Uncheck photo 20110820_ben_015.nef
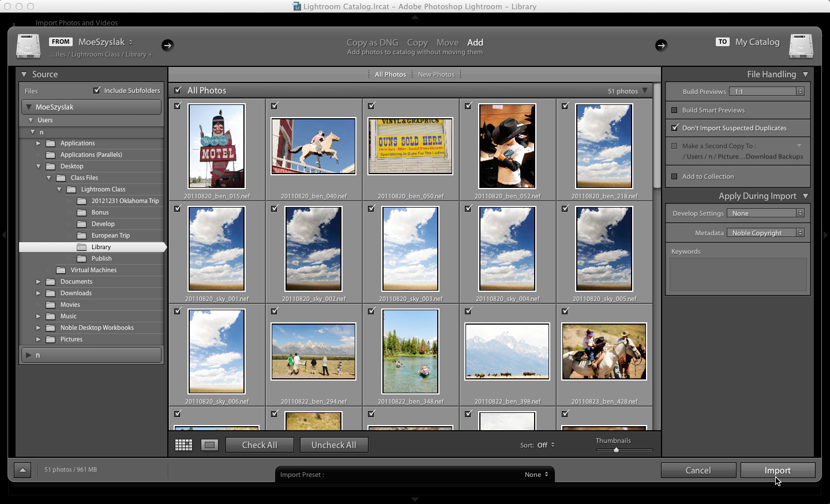The image size is (830, 504). coord(178,106)
